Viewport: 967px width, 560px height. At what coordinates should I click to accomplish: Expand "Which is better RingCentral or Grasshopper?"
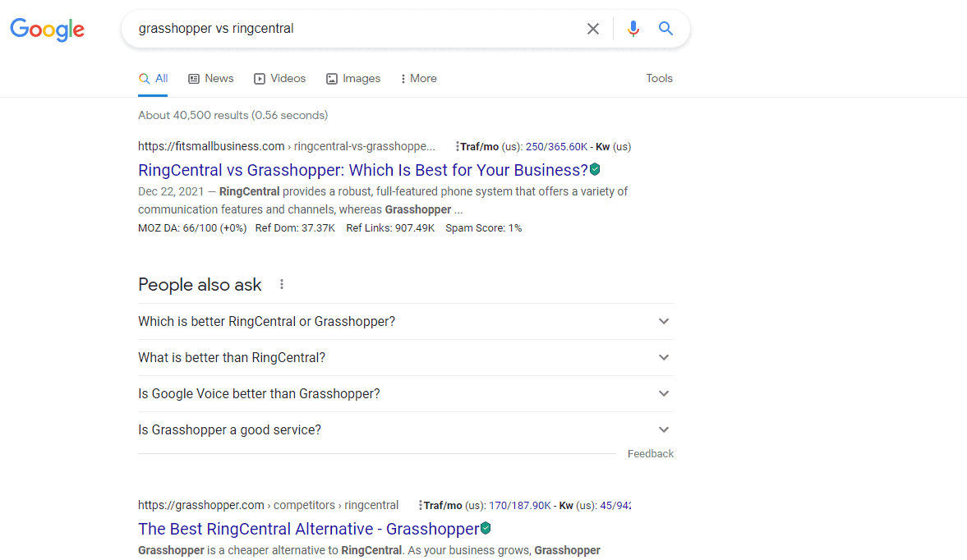tap(664, 321)
